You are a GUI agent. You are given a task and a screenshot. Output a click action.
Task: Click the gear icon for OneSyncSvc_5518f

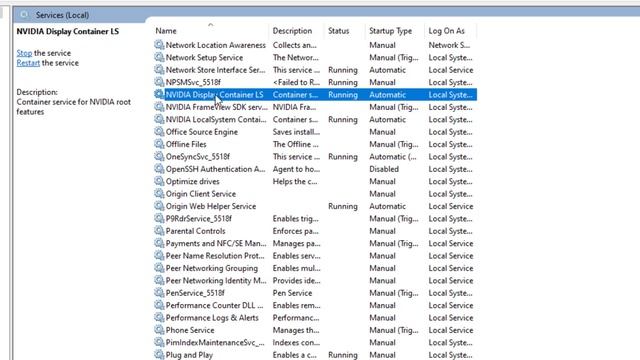pyautogui.click(x=159, y=156)
